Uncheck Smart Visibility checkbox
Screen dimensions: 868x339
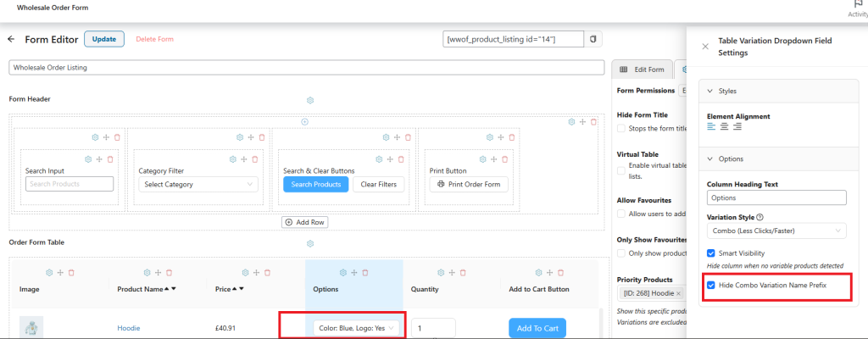[711, 253]
